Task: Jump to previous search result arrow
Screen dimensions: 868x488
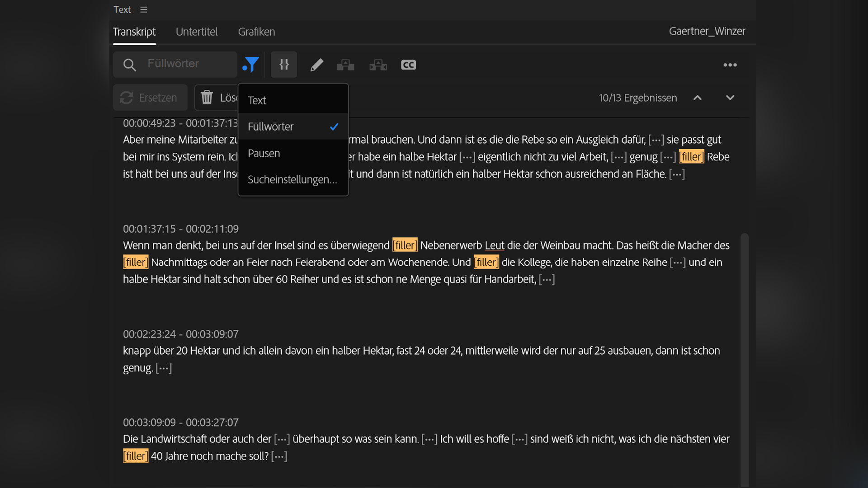Action: [x=698, y=98]
